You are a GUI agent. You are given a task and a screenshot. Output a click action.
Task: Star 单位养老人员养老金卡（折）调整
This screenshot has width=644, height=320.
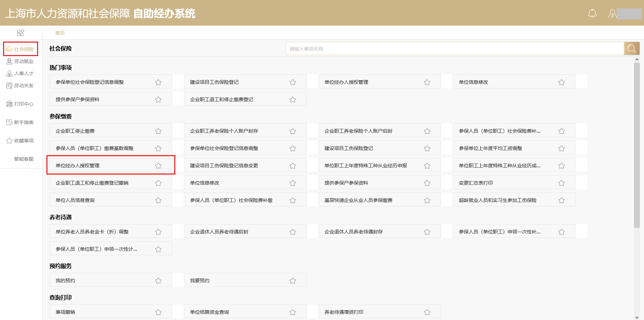[158, 232]
